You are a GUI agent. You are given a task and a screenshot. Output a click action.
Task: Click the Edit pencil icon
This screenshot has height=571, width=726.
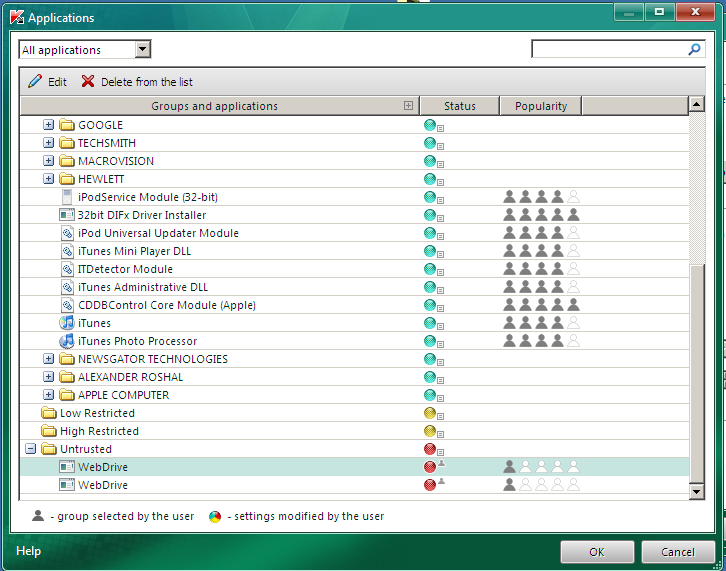coord(35,81)
